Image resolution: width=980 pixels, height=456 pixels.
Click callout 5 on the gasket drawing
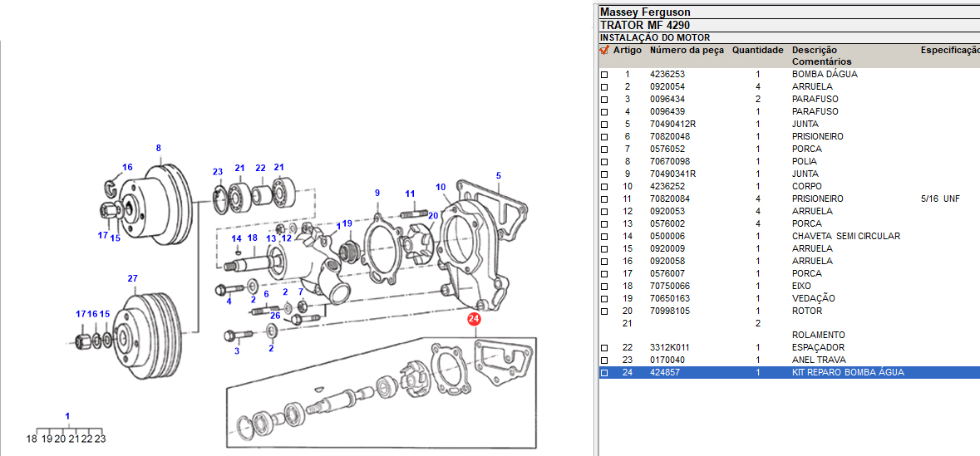499,176
